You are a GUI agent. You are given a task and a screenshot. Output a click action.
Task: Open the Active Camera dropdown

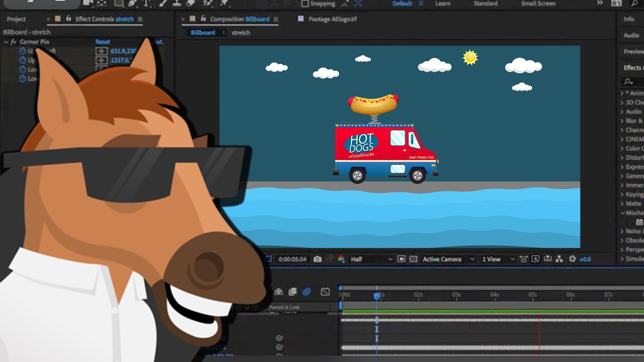[448, 259]
